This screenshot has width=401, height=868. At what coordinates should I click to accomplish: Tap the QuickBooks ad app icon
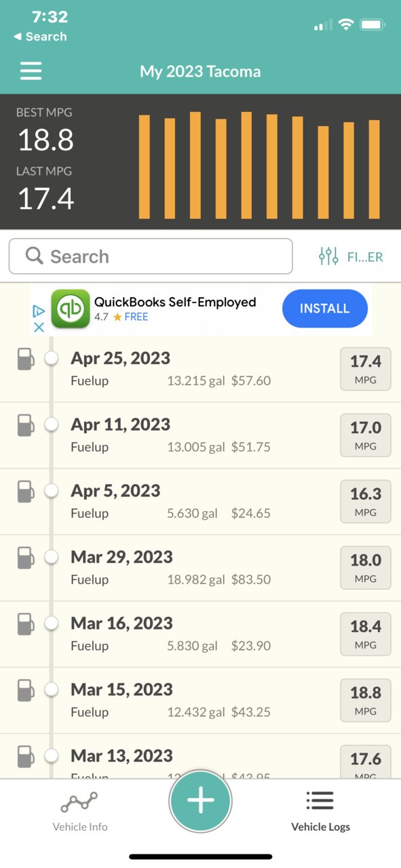[x=71, y=309]
